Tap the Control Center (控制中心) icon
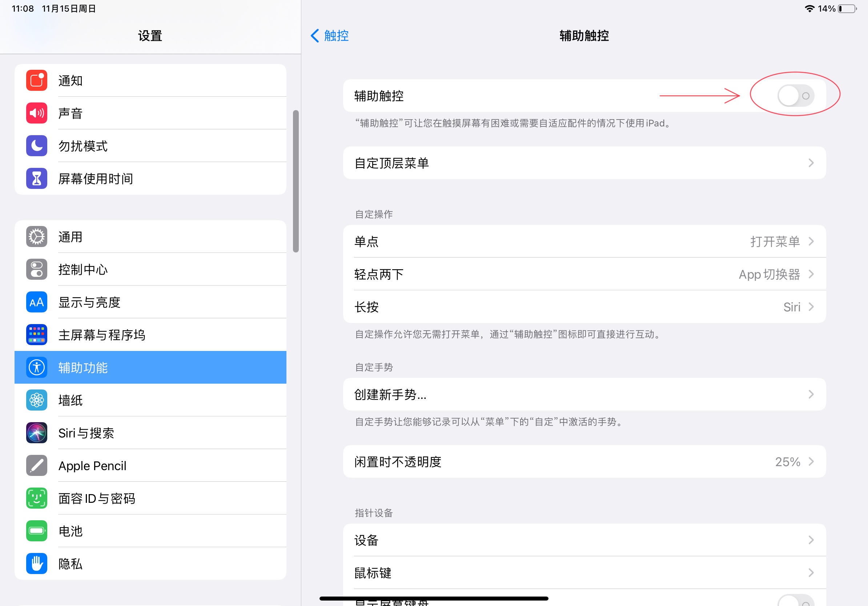The height and width of the screenshot is (606, 868). (37, 269)
